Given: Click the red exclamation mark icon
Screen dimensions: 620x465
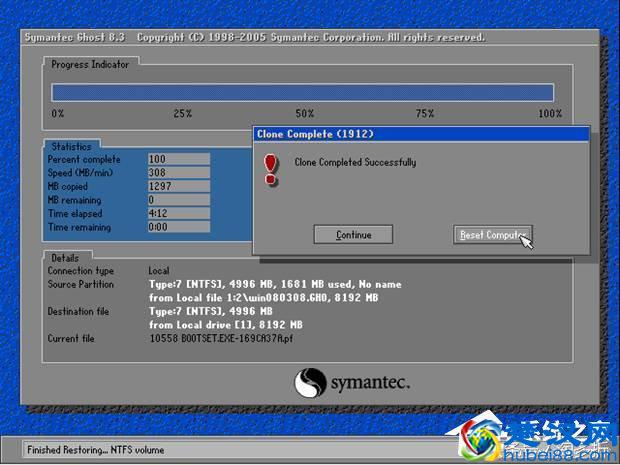Looking at the screenshot, I should point(270,168).
